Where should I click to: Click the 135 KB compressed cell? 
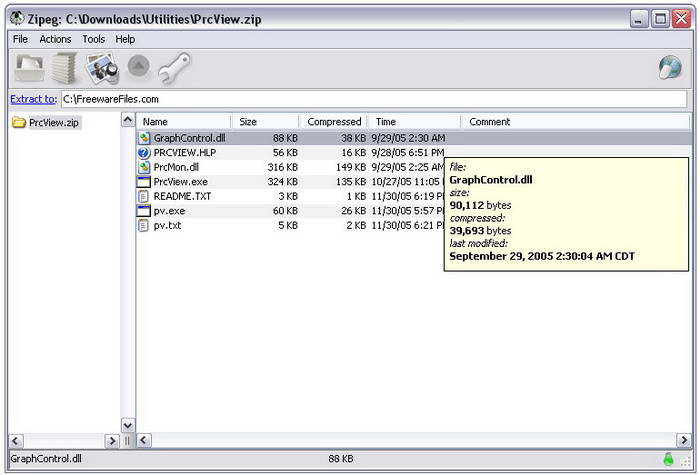pyautogui.click(x=351, y=182)
